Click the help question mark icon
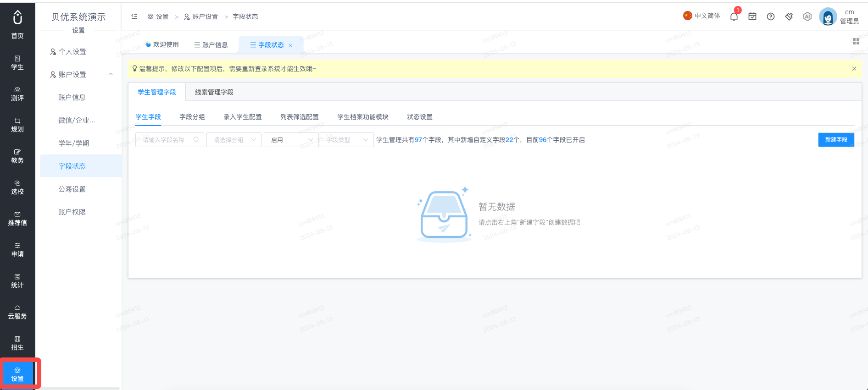Viewport: 868px width, 390px height. (x=771, y=16)
